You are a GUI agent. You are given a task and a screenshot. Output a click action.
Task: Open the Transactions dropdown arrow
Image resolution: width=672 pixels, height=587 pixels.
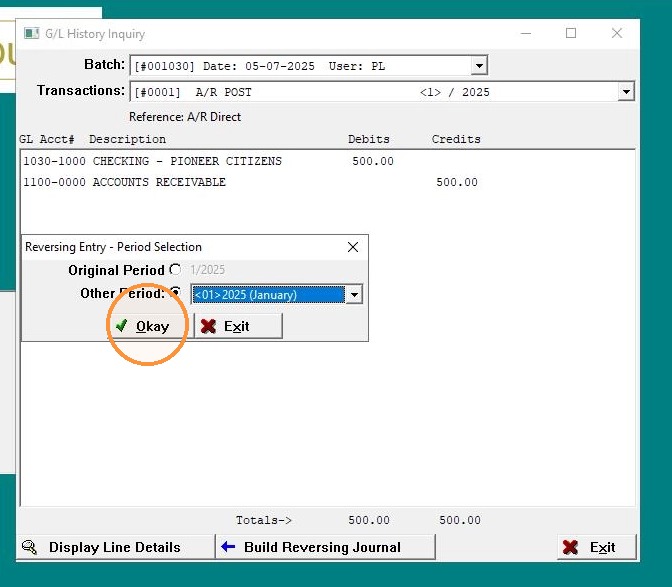tap(626, 92)
